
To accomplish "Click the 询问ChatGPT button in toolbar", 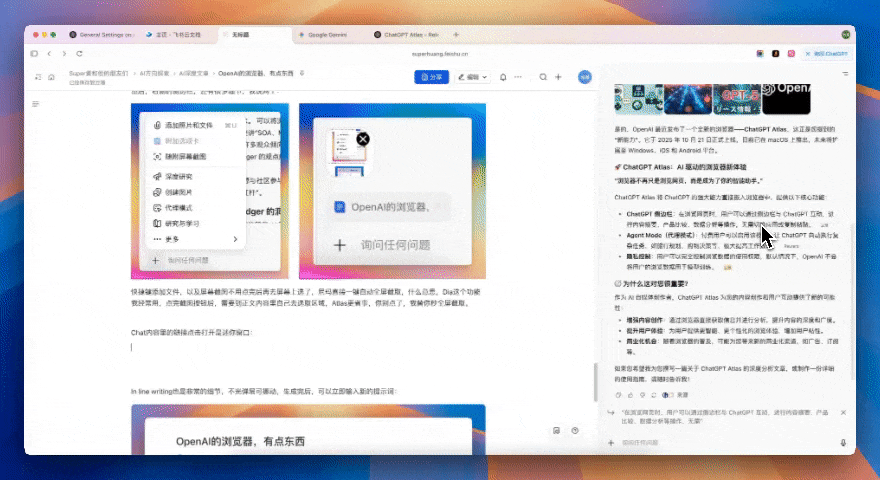I will 829,53.
